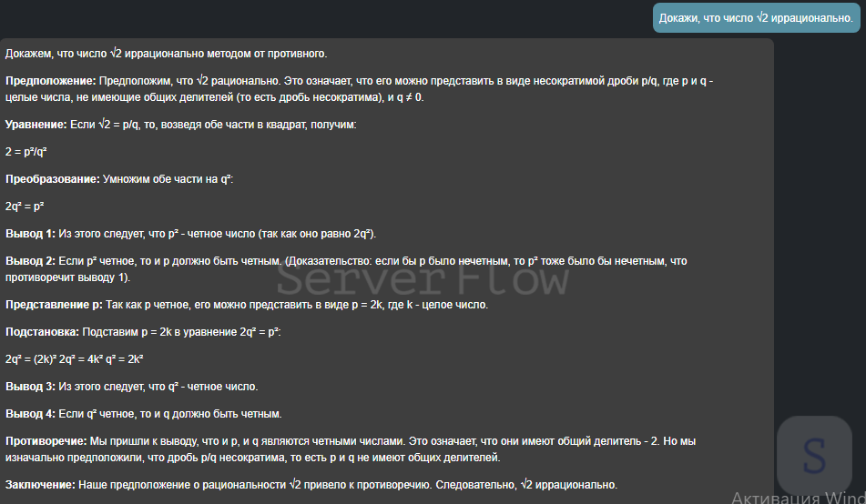Click the bold 'Вывод 3:' heading
This screenshot has height=504, width=866.
tap(30, 387)
